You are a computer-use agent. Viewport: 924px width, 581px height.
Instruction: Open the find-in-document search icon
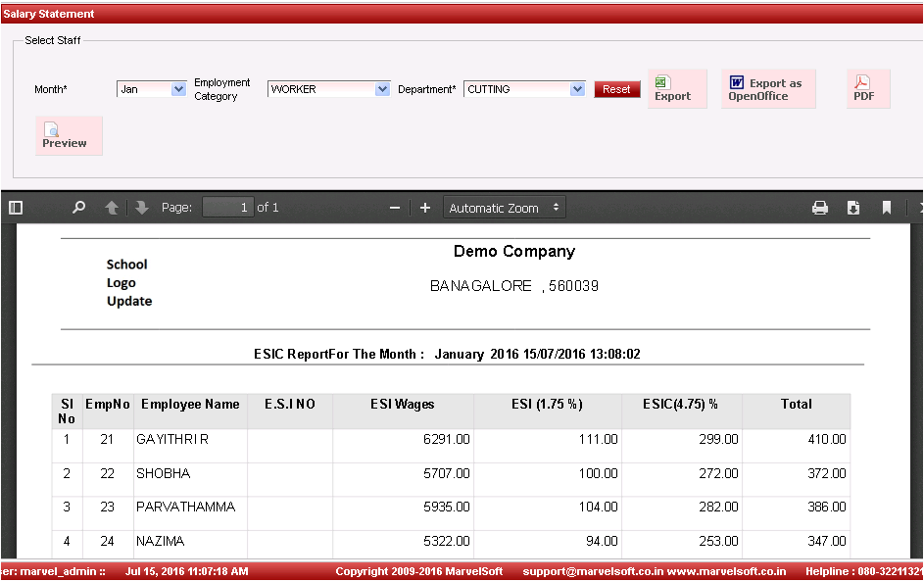79,208
